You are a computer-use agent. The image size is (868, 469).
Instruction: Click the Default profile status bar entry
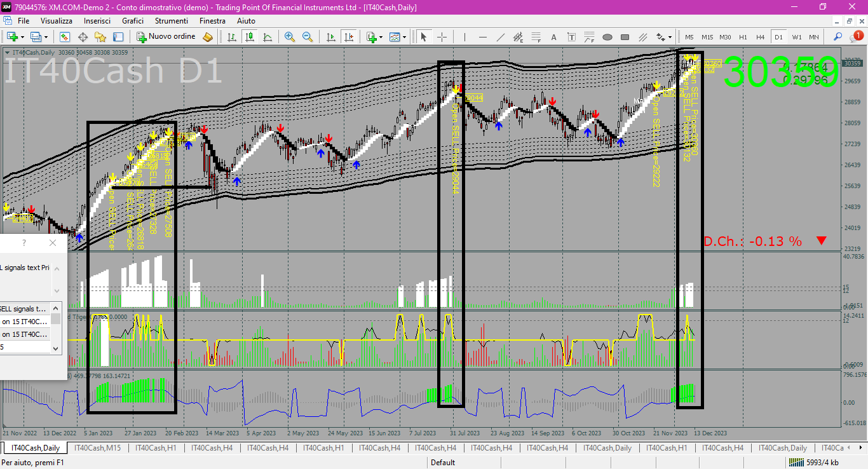(x=443, y=463)
